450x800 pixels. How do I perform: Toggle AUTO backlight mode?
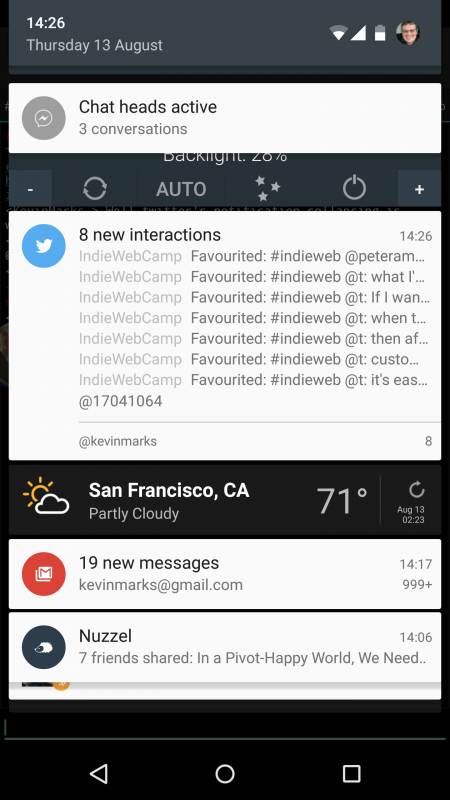click(181, 189)
